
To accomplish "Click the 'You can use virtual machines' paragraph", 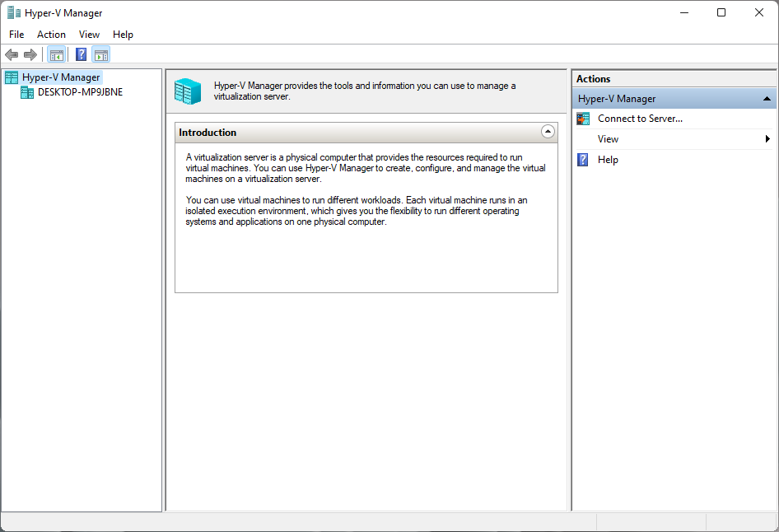I will 357,211.
